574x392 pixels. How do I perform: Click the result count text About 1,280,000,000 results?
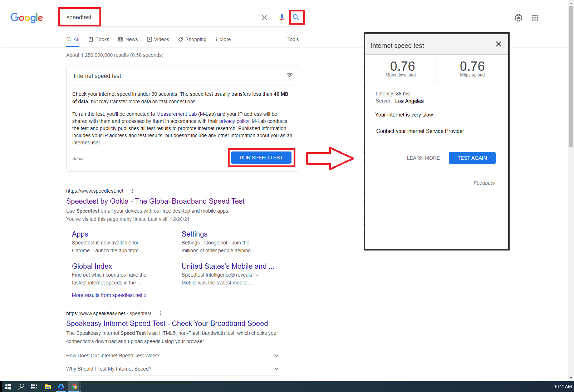pos(115,55)
